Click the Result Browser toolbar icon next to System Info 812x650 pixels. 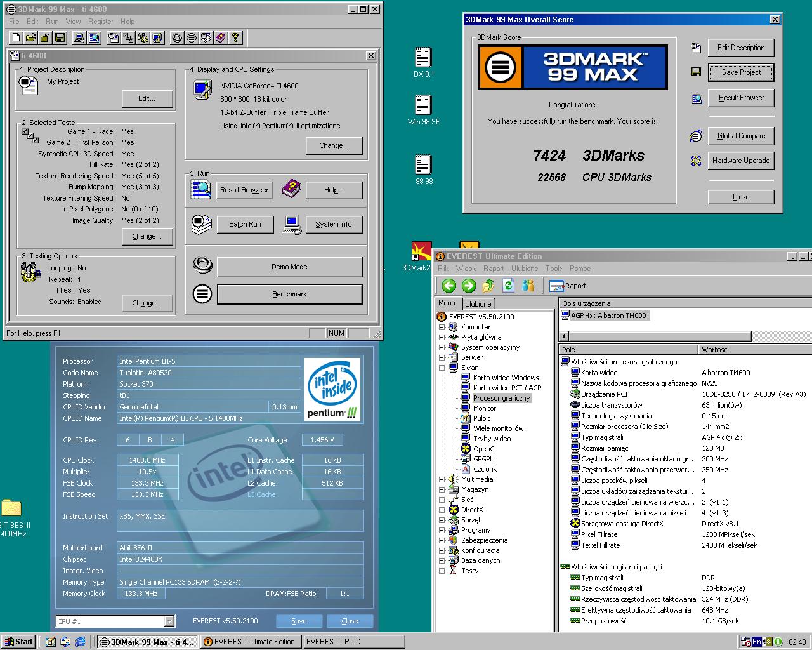click(94, 38)
